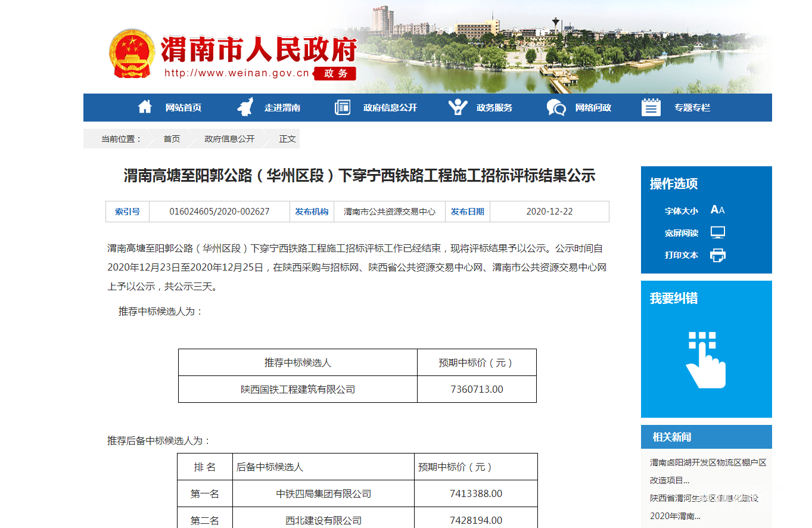The image size is (812, 528).
Task: Click the 第一名 rank cell
Action: 205,493
